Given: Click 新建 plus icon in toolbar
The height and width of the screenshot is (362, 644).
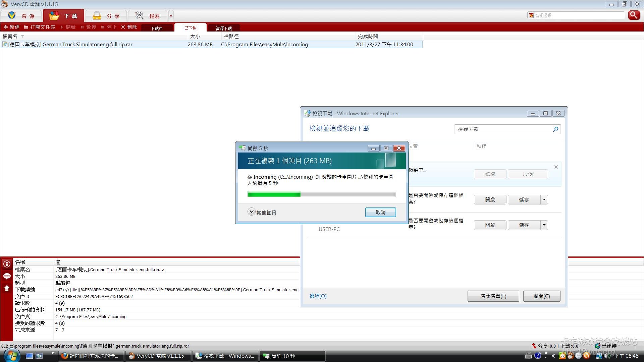Looking at the screenshot, I should click(x=6, y=27).
